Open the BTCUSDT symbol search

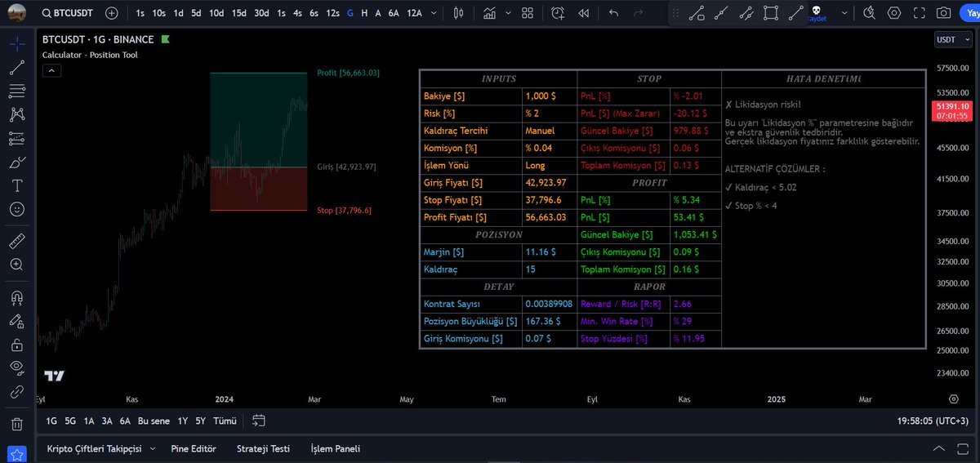point(67,13)
